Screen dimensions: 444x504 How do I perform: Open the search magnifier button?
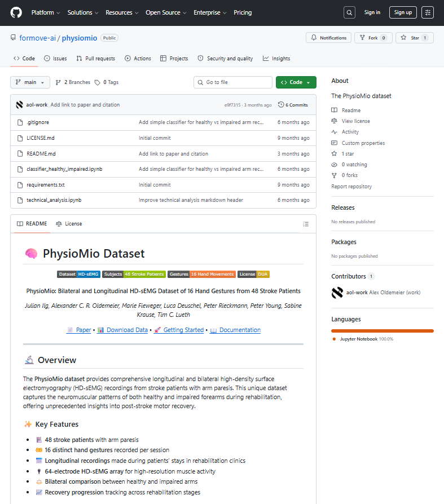coord(350,12)
